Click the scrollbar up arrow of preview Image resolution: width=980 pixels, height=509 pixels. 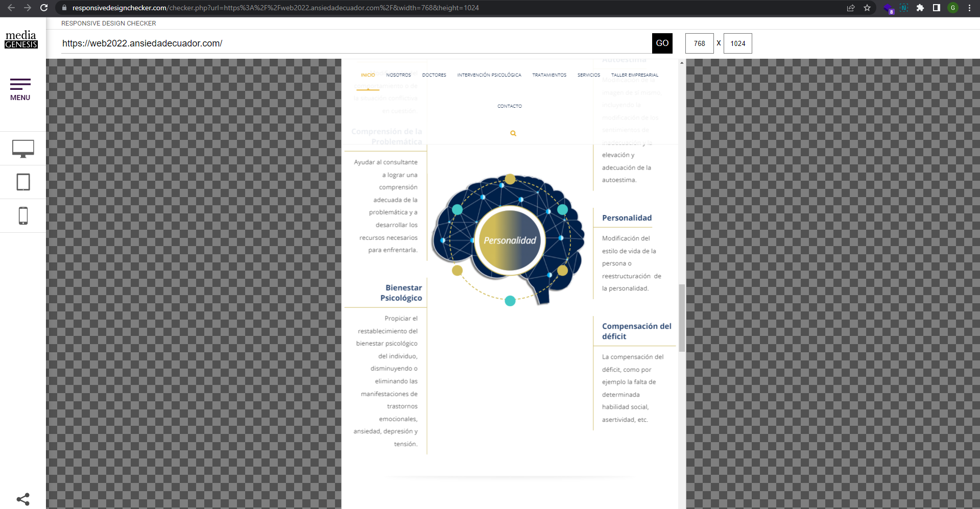pos(682,63)
